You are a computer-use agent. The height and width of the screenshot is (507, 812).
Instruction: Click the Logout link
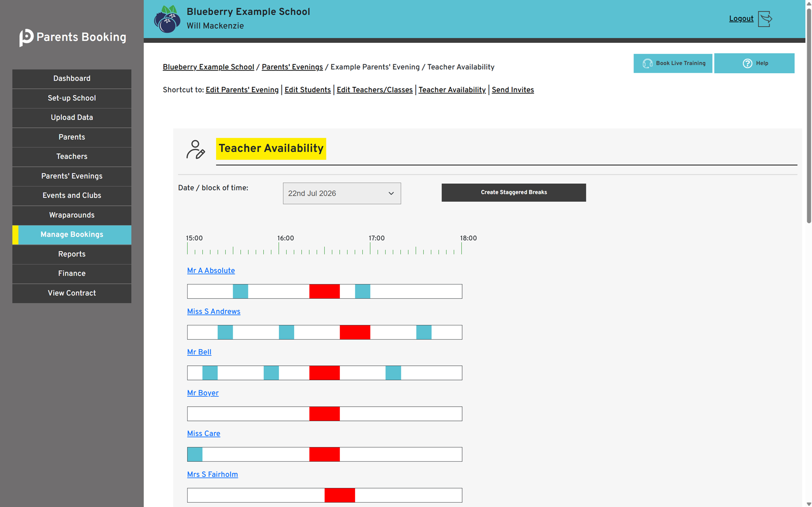click(741, 19)
